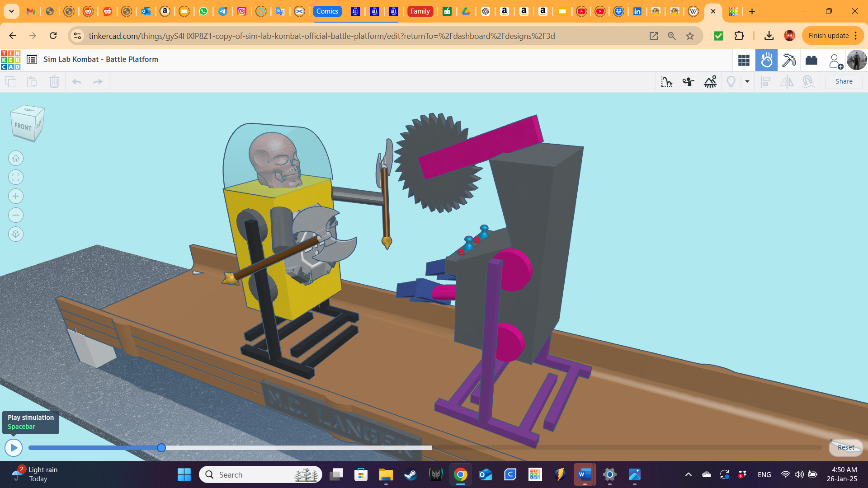
Task: Open the clock and date panel
Action: tap(842, 474)
